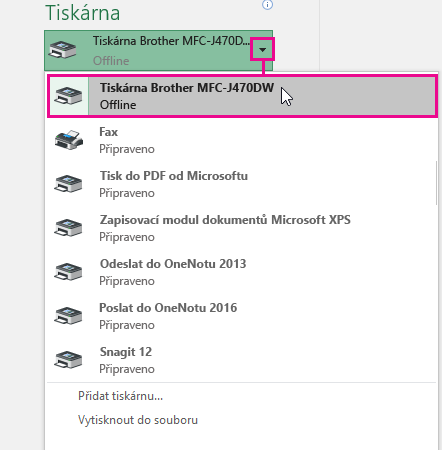
Task: Click the printer info icon beside Tiskárna
Action: pyautogui.click(x=268, y=4)
